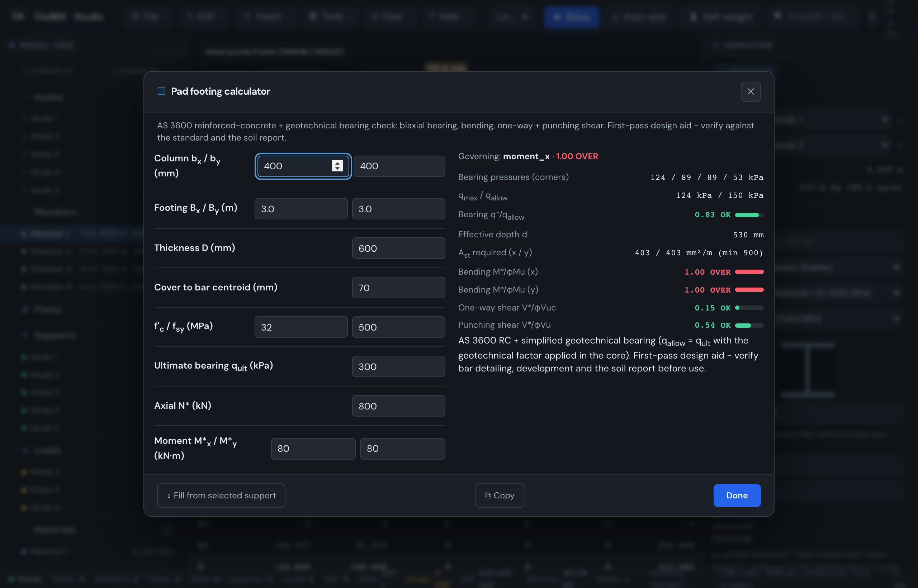Select the governing case text 'moment_x'

click(x=526, y=157)
